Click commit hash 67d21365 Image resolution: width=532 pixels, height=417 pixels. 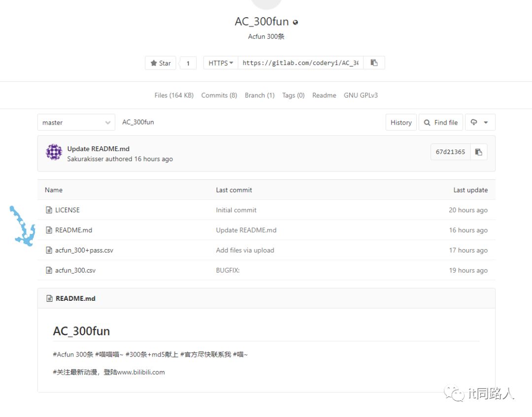click(450, 152)
